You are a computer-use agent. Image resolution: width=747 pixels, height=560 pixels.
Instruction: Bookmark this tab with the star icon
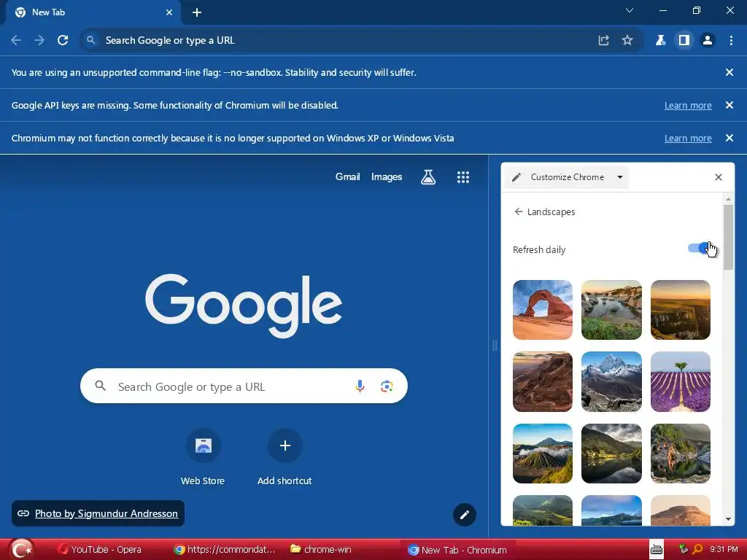(x=627, y=41)
